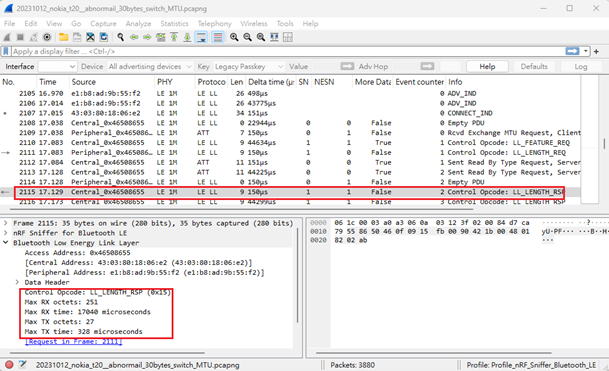Viewport: 609px width, 371px height.
Task: Select the Max RX octets: 251 field
Action: pos(61,302)
